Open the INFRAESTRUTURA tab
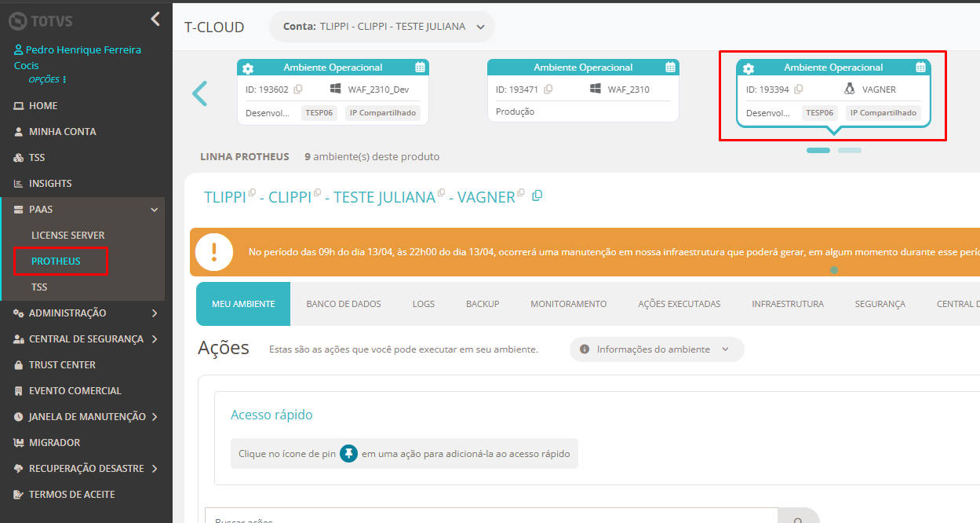Viewport: 980px width, 523px height. pos(788,304)
